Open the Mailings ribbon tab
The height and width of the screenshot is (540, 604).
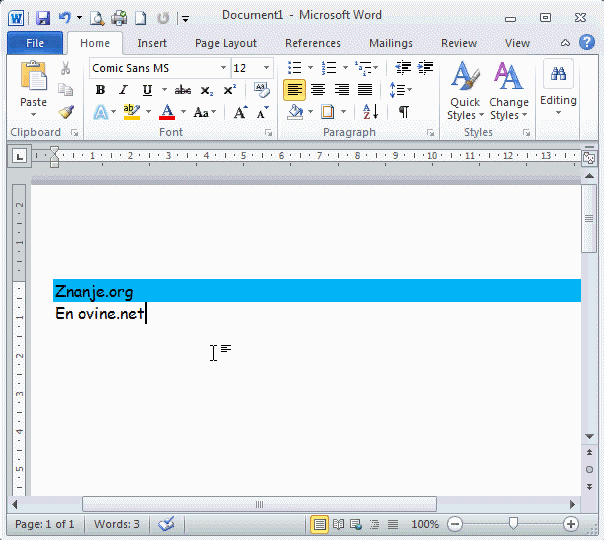click(390, 43)
